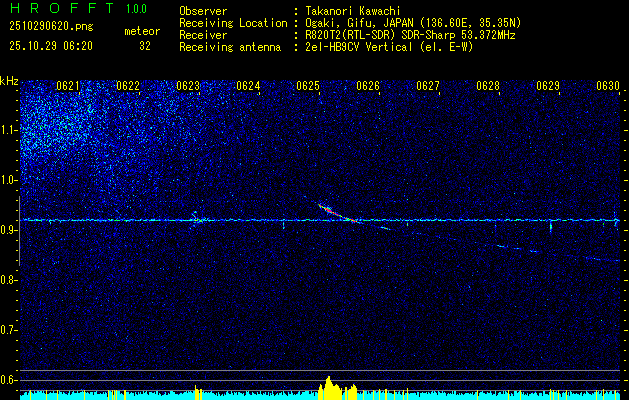Click the 0625 time marker label
The width and height of the screenshot is (629, 400).
click(308, 86)
